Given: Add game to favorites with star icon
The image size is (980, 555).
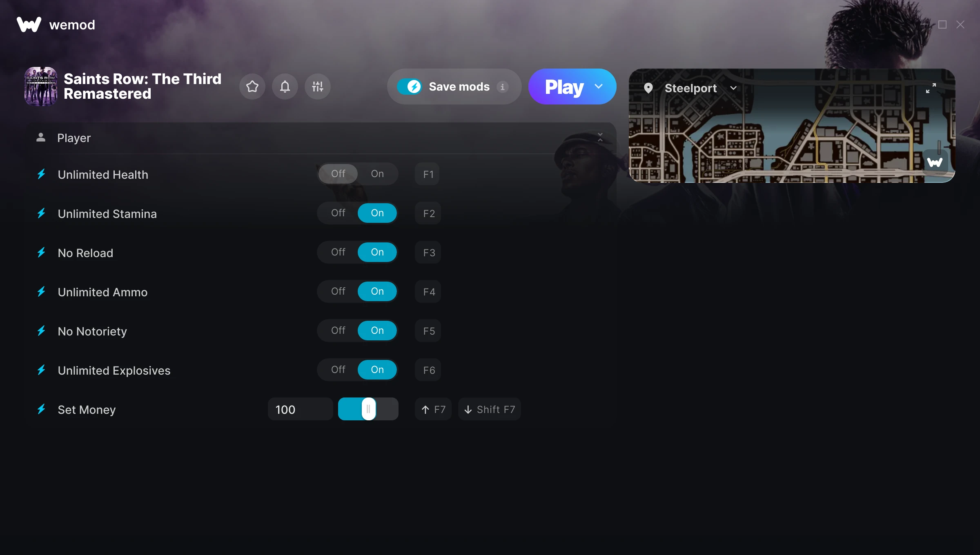Looking at the screenshot, I should (x=252, y=87).
